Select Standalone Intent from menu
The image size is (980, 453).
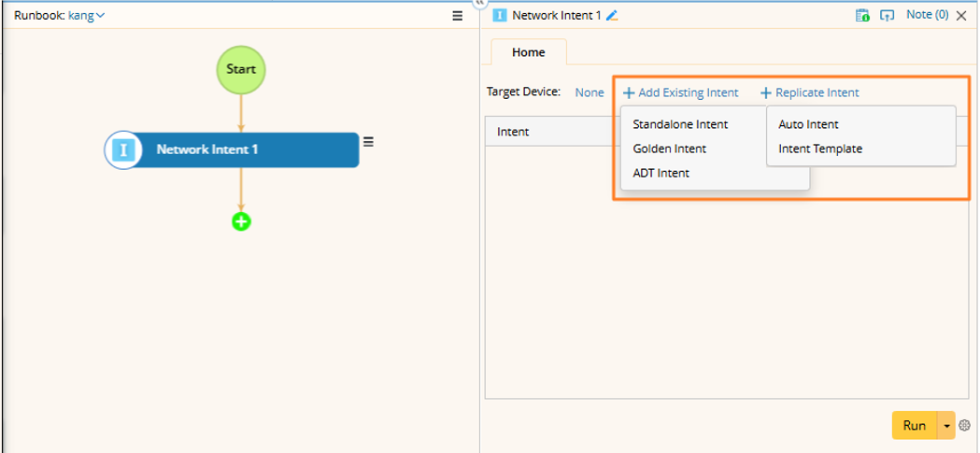pos(680,124)
